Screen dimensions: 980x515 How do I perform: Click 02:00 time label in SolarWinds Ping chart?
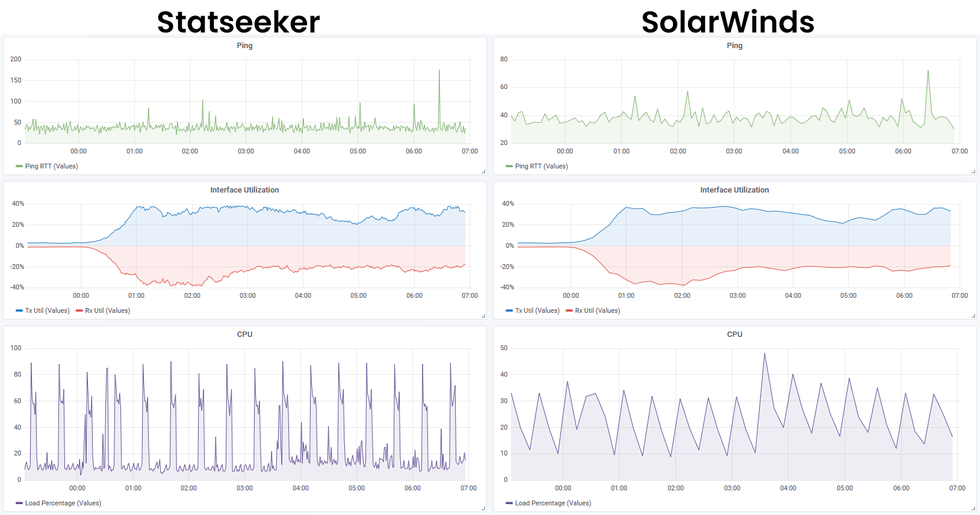point(678,151)
